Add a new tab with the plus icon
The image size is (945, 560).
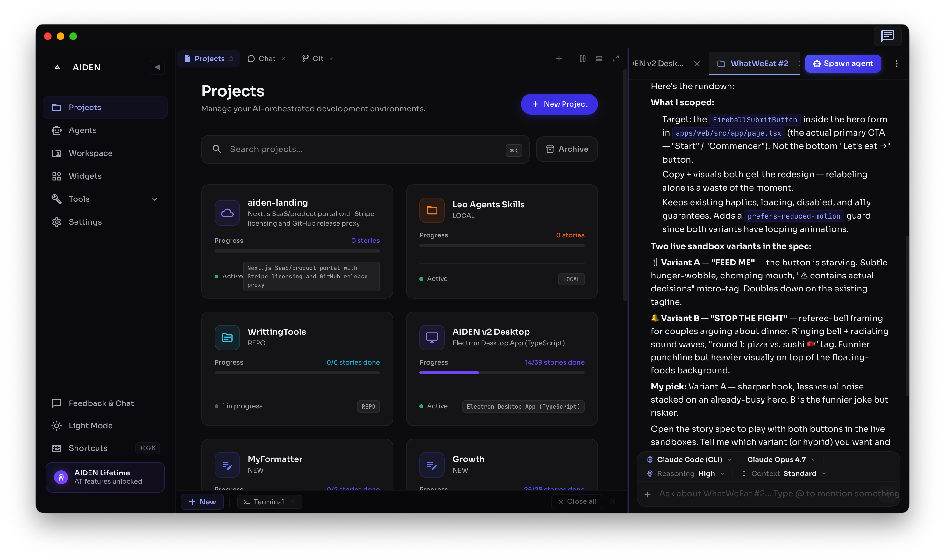pos(559,59)
